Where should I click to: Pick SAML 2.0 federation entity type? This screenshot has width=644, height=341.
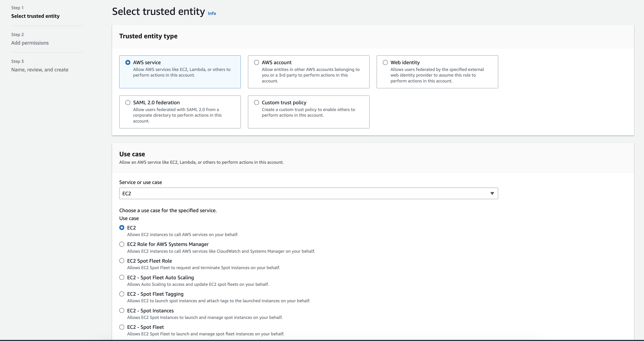tap(128, 102)
